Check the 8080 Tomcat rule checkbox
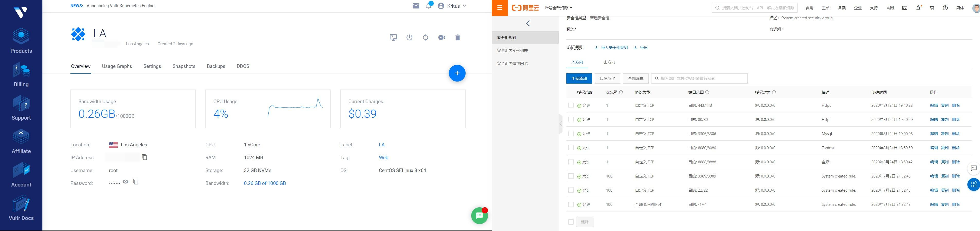980x231 pixels. (571, 148)
